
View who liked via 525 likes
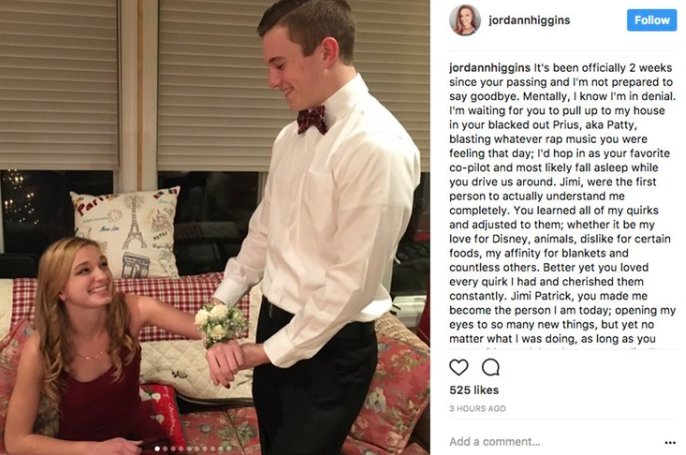coord(474,390)
